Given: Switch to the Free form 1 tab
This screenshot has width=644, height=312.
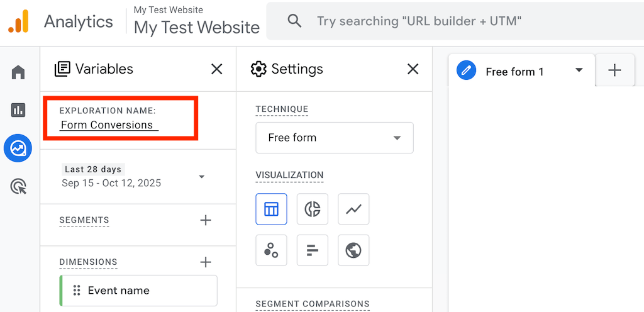Looking at the screenshot, I should pos(514,72).
